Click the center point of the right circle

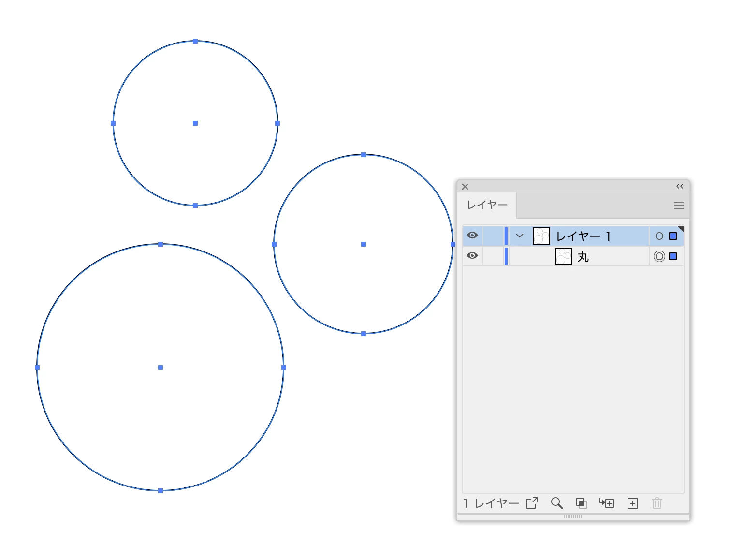364,244
